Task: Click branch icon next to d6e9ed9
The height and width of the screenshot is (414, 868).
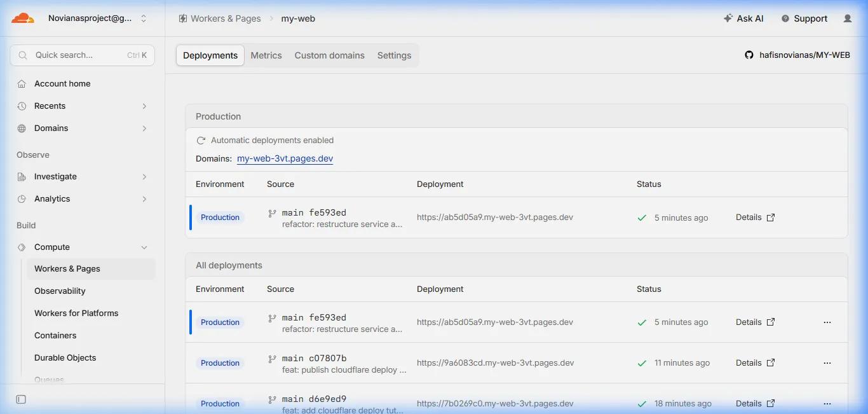Action: coord(272,399)
